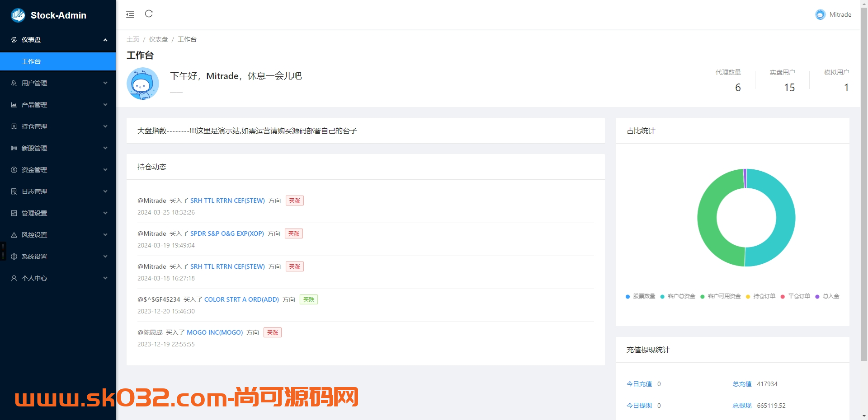868x420 pixels.
Task: Click the 系统设置 gear icon
Action: (x=14, y=257)
